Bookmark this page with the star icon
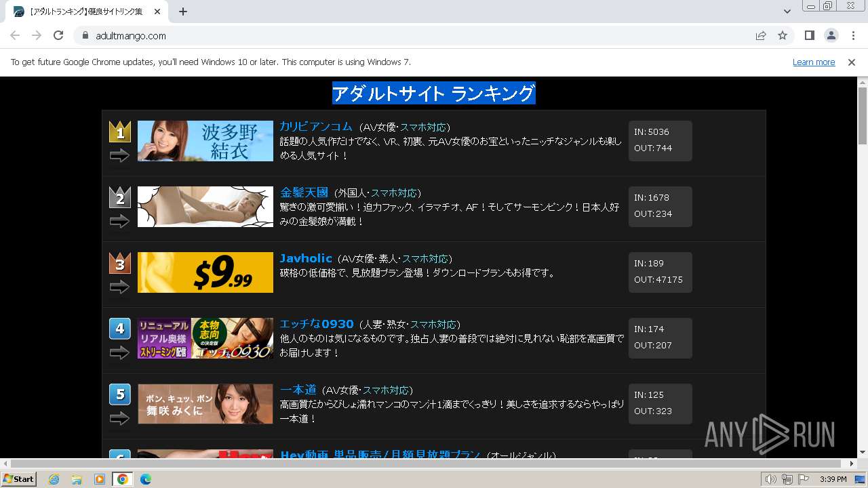This screenshot has width=868, height=488. point(783,36)
